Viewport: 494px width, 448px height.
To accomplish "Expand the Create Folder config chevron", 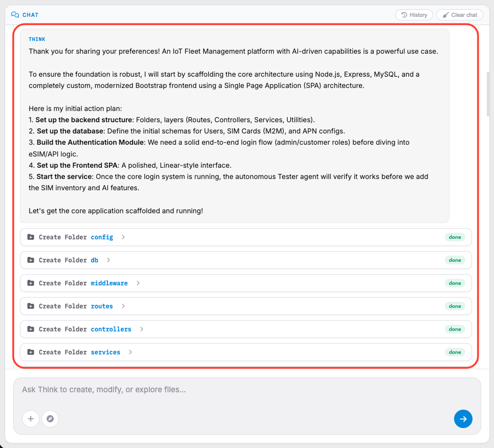I will pos(123,237).
